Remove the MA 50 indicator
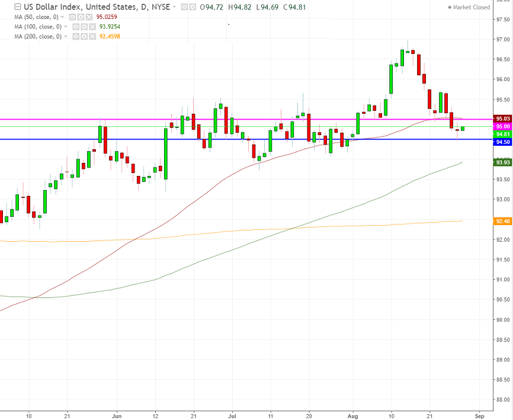513x420 pixels. [x=87, y=17]
